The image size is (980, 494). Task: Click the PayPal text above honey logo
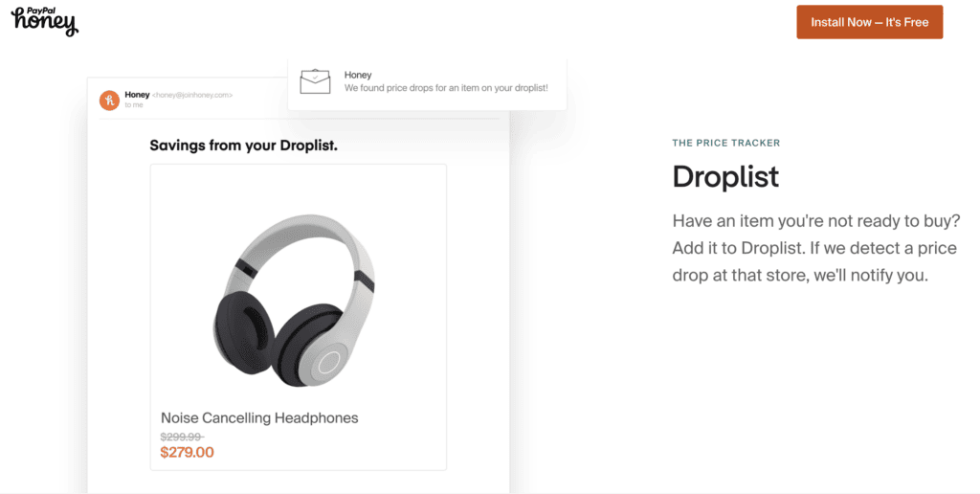(42, 11)
